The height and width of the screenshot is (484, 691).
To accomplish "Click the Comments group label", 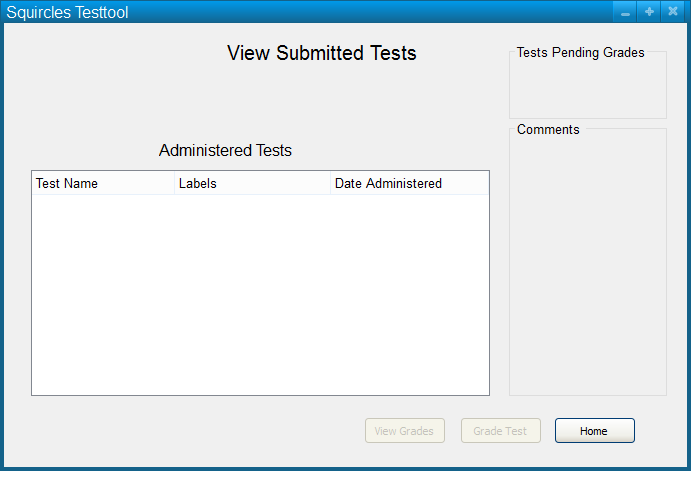I will coord(548,130).
